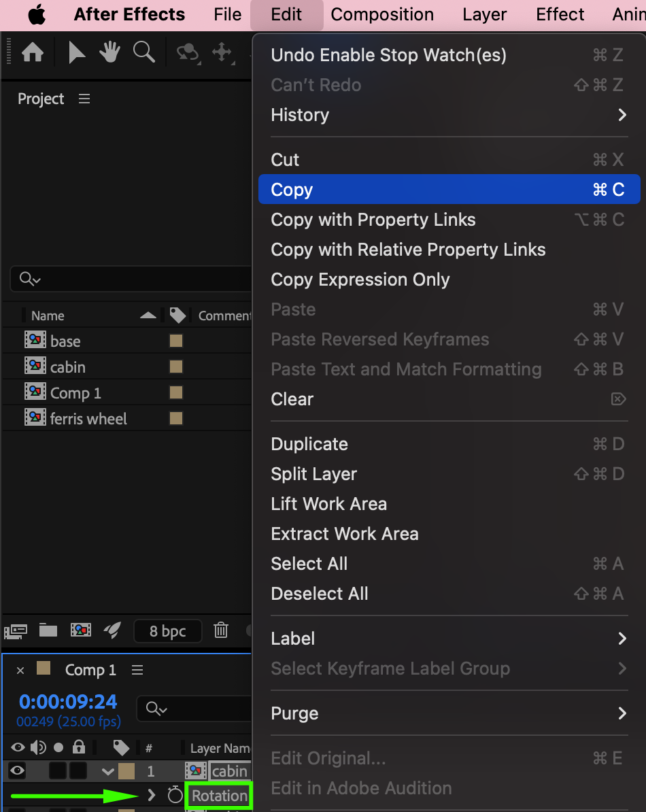The image size is (646, 812).
Task: Create a new folder in Project panel
Action: [48, 630]
